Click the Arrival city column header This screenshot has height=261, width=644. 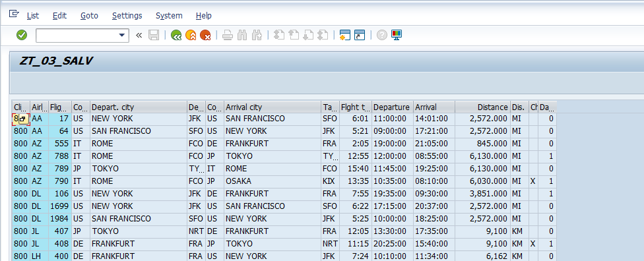(x=273, y=107)
